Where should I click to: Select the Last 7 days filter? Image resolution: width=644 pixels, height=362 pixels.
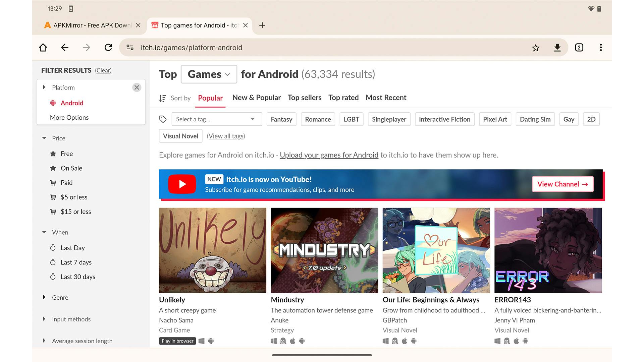tap(76, 262)
